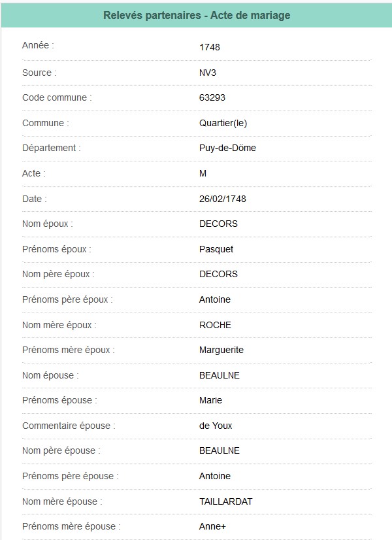Click the Acte value M
The width and height of the screenshot is (392, 540).
pyautogui.click(x=203, y=173)
